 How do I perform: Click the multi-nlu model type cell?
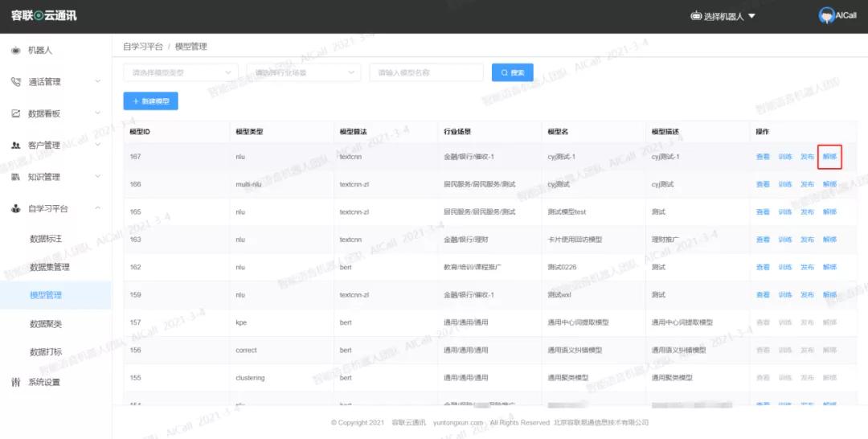pos(248,184)
